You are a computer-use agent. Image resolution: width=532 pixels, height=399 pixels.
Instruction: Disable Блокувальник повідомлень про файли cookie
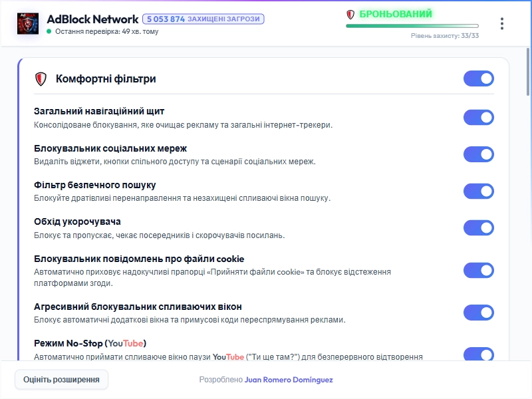point(478,271)
